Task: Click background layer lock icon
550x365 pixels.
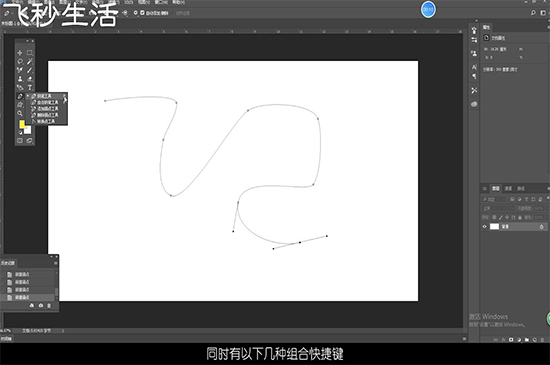Action: coord(542,227)
